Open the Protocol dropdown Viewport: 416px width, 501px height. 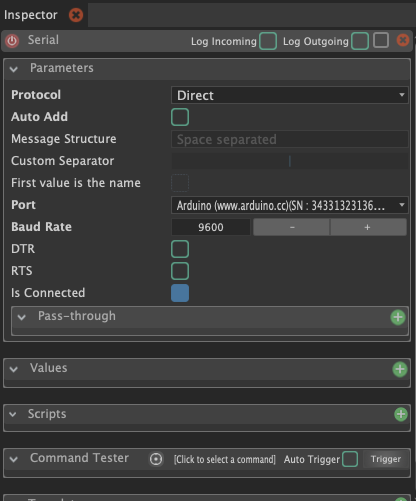pyautogui.click(x=290, y=95)
